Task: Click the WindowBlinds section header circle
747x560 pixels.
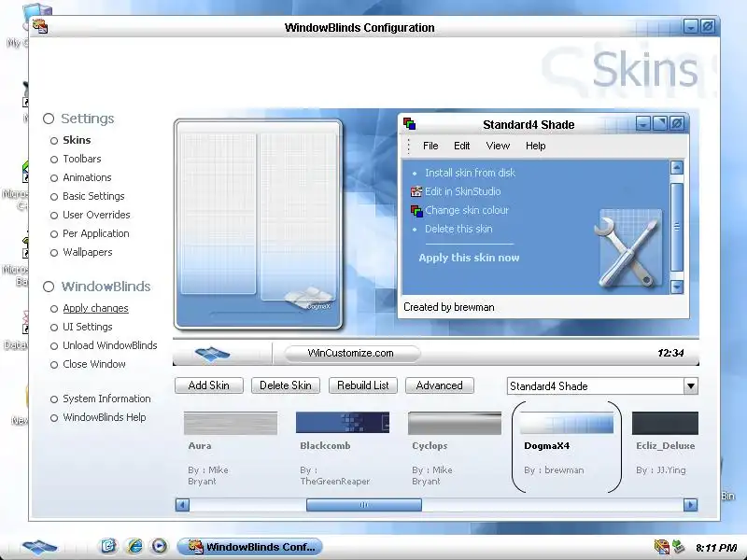Action: tap(49, 287)
